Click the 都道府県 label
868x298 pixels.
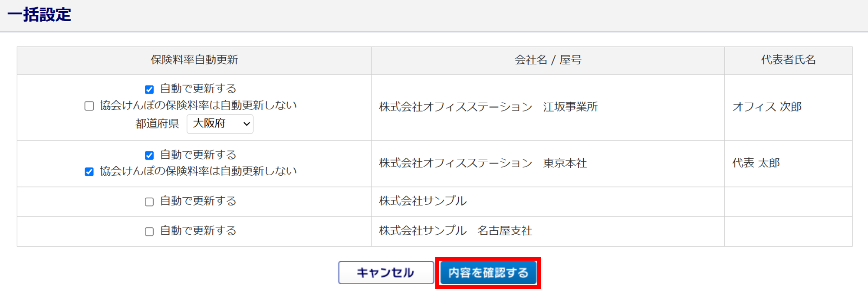tap(157, 124)
